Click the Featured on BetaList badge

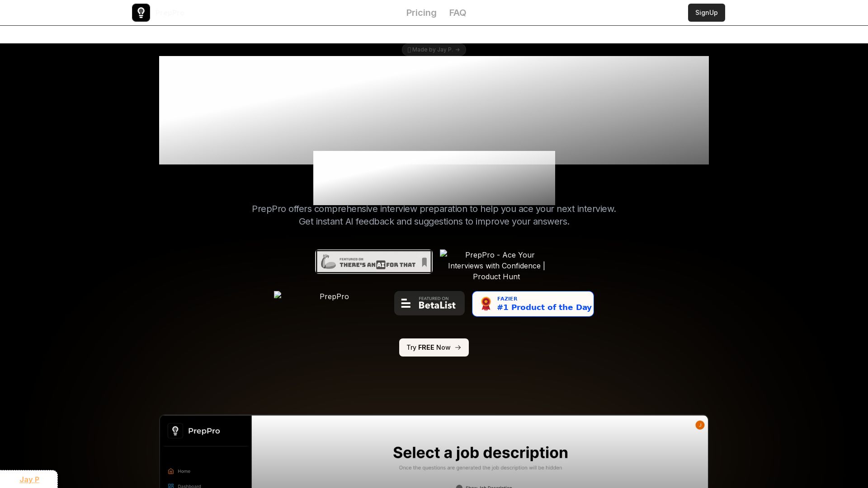429,303
